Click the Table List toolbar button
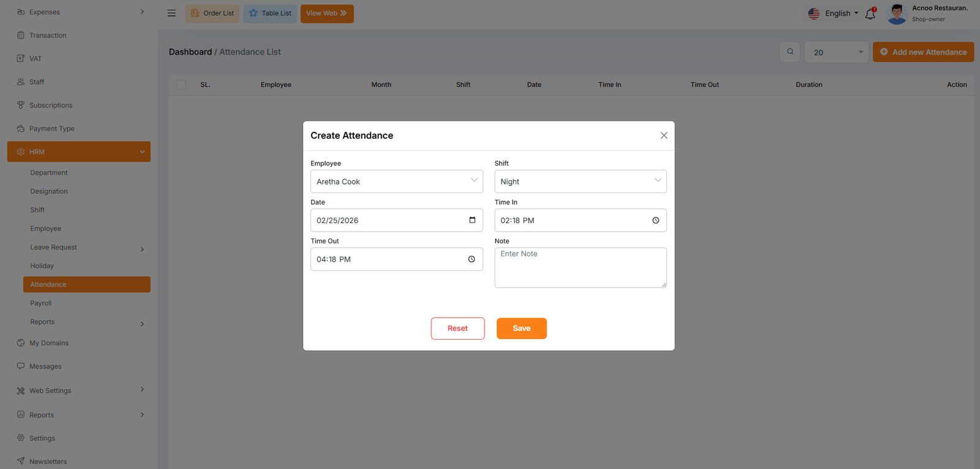The image size is (980, 469). pyautogui.click(x=270, y=13)
